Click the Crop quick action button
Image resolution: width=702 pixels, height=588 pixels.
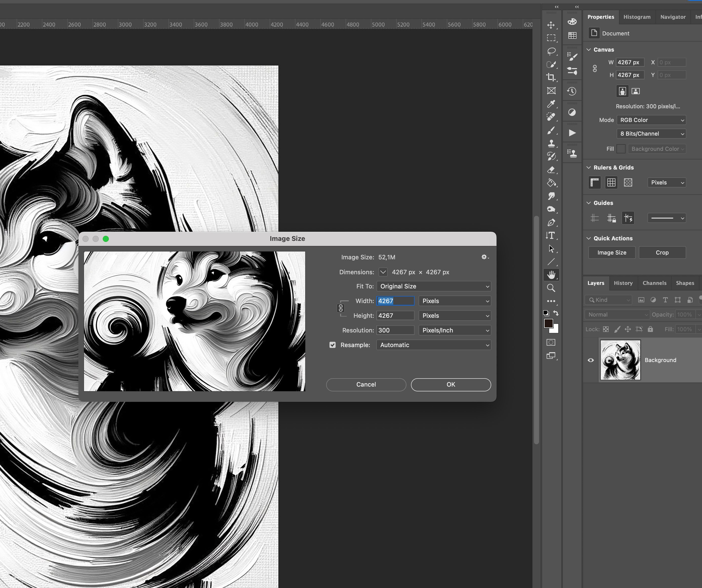pos(662,252)
